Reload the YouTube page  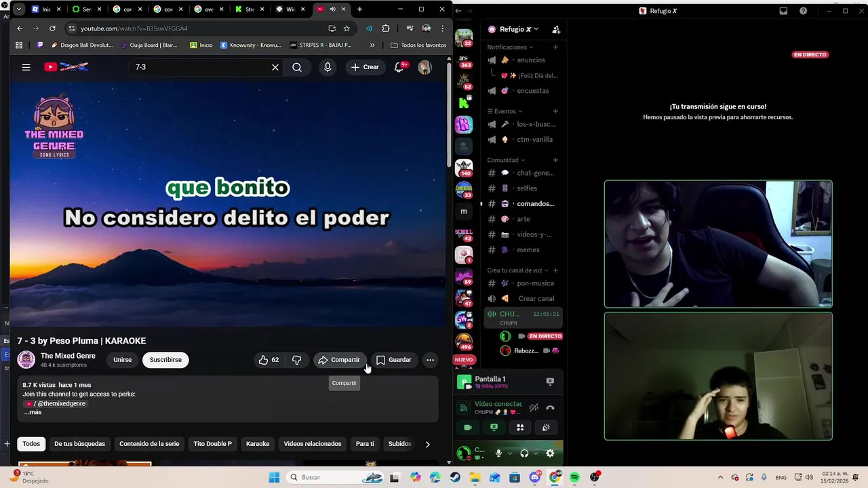[52, 28]
